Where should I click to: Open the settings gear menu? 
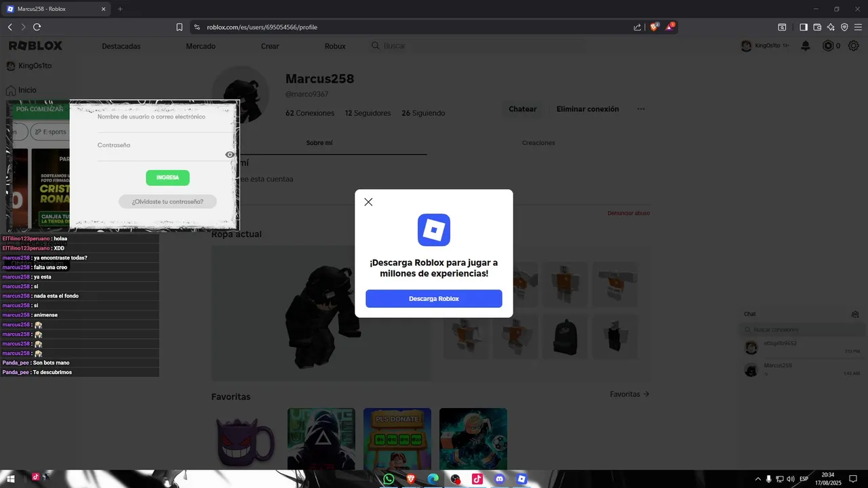point(854,46)
